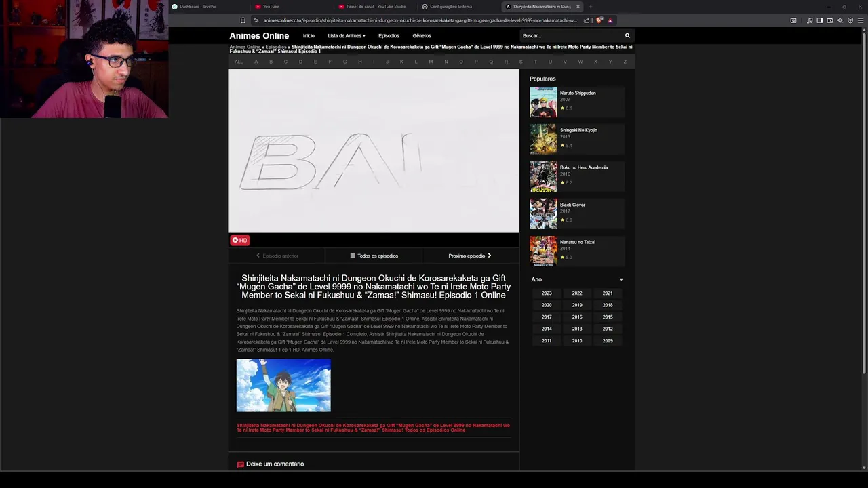Click the 'Deixe um comentario' heading
The width and height of the screenshot is (868, 488).
(275, 464)
